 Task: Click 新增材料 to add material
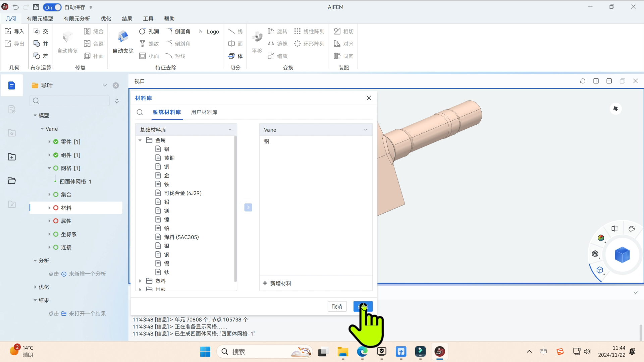(277, 283)
